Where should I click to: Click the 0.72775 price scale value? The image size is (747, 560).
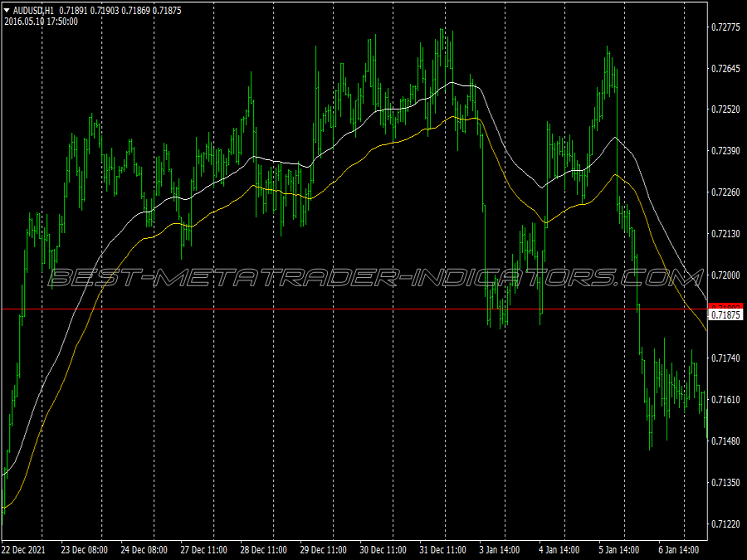[x=725, y=27]
